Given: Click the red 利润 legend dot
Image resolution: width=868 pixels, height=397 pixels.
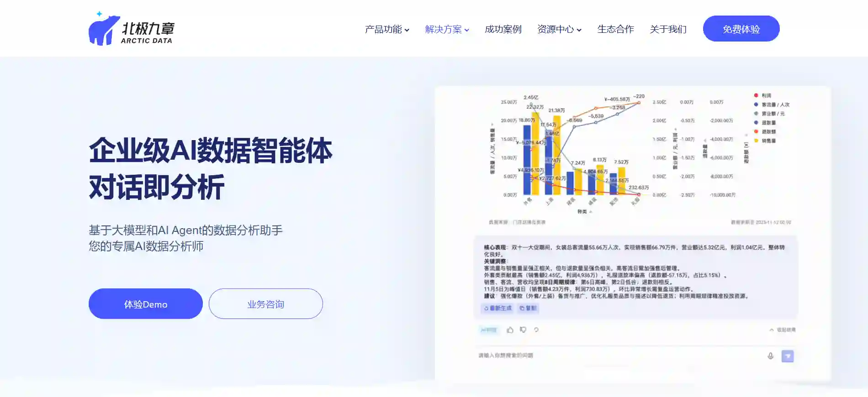Looking at the screenshot, I should pyautogui.click(x=756, y=95).
